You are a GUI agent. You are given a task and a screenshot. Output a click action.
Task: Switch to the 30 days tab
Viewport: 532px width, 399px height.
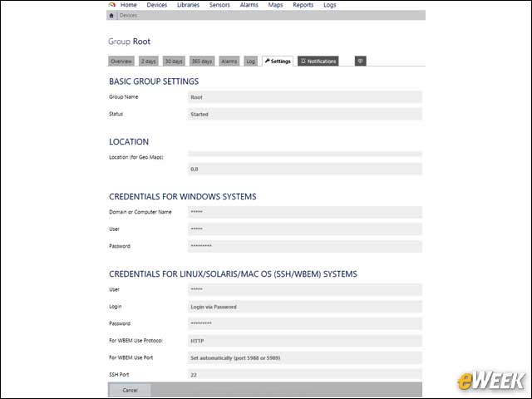pyautogui.click(x=174, y=61)
